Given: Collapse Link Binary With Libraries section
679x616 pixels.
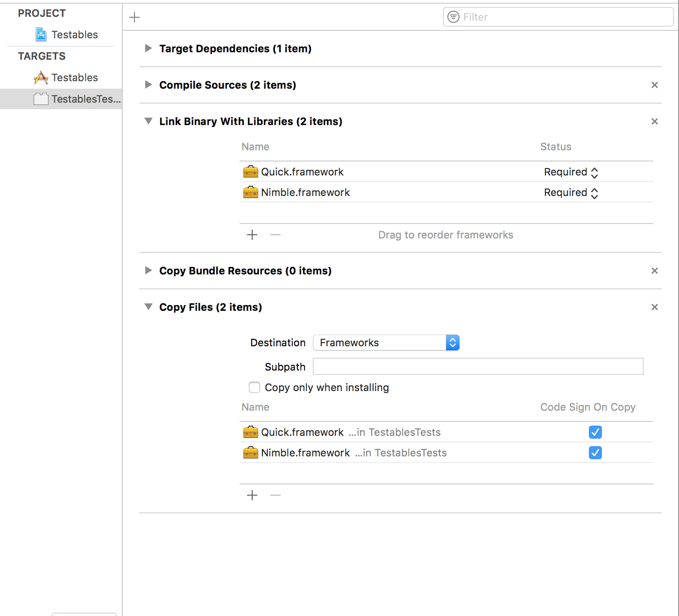Looking at the screenshot, I should (x=149, y=121).
